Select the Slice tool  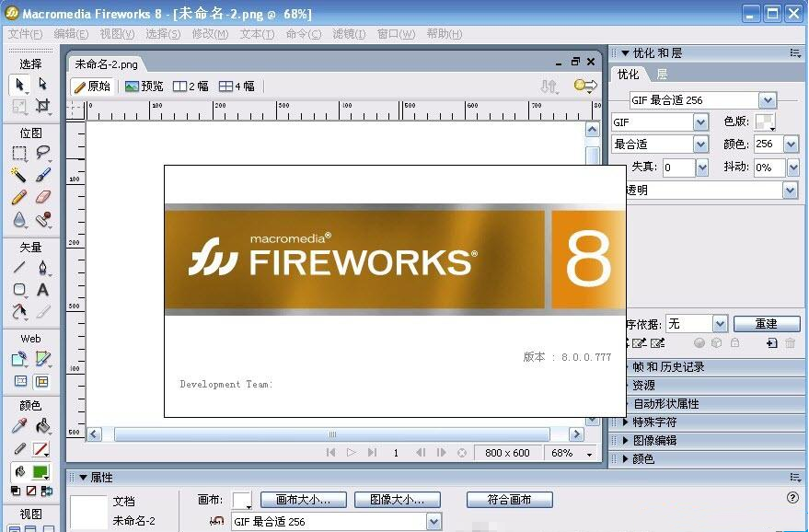coord(43,359)
